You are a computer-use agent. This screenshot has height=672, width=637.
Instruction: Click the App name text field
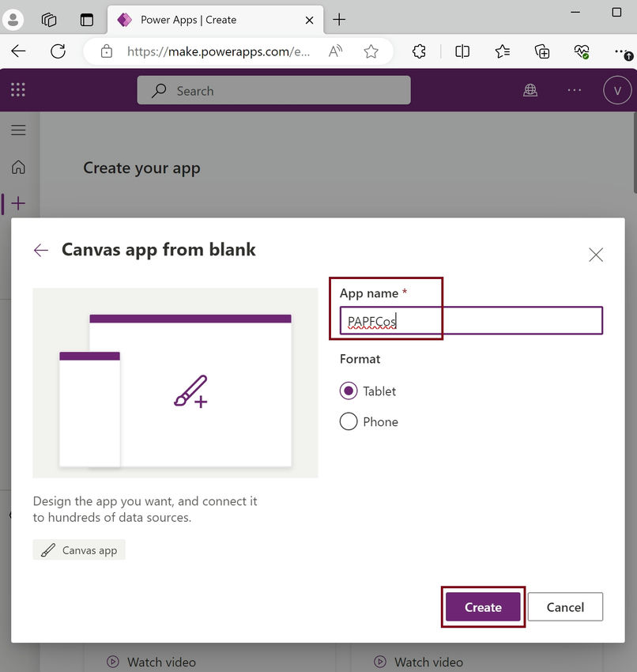[x=471, y=320]
